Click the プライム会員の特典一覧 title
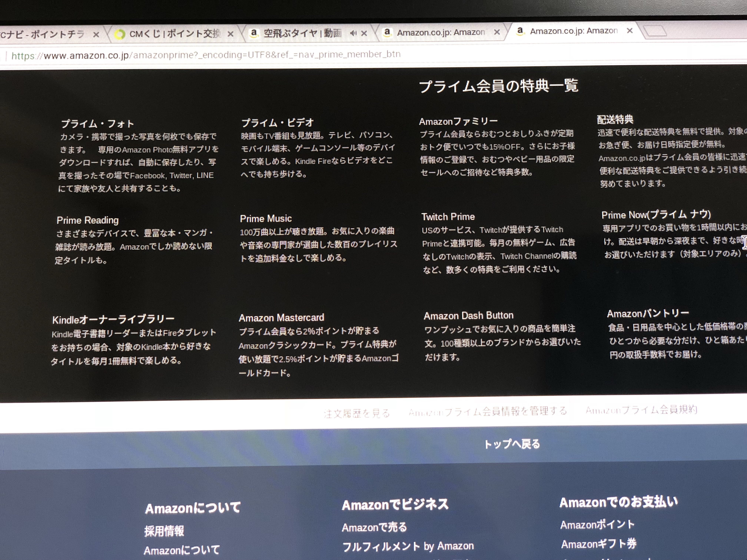Screen dimensions: 747x560 pyautogui.click(x=498, y=86)
